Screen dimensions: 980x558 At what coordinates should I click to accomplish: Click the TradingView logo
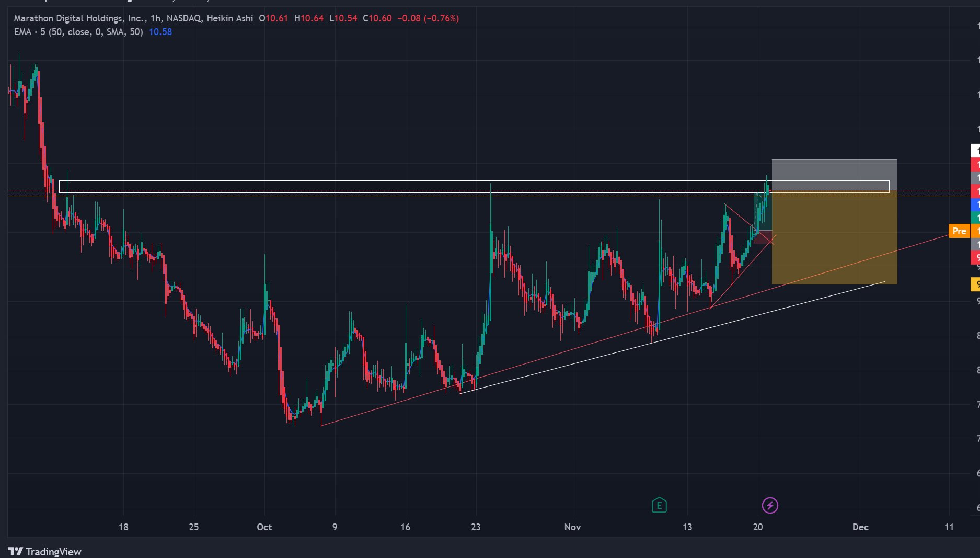45,551
